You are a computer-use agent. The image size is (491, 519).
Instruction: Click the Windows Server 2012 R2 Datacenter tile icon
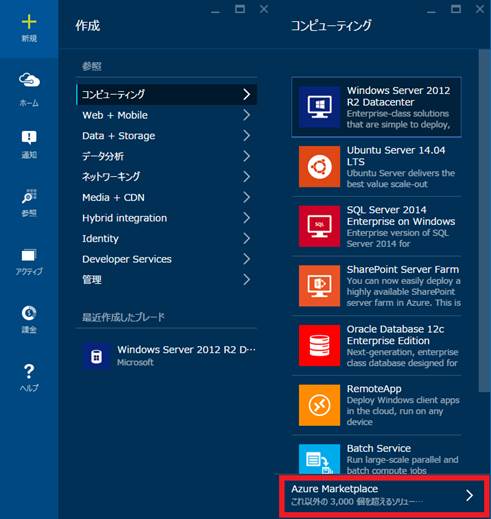click(319, 107)
